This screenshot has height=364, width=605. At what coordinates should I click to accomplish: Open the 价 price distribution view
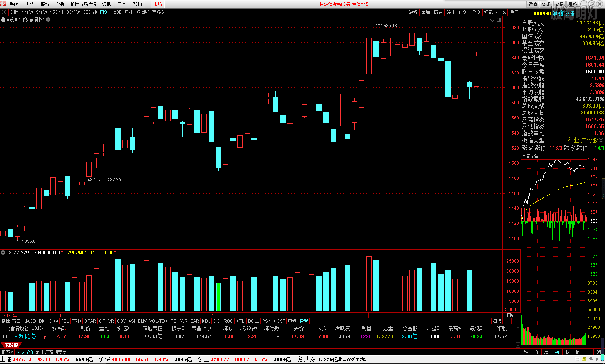(536, 352)
